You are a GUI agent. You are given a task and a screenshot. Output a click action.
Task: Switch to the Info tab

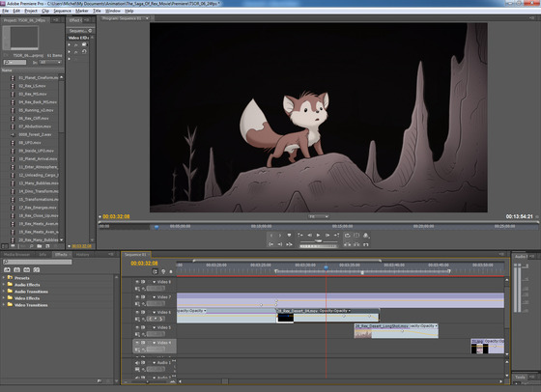(x=43, y=255)
